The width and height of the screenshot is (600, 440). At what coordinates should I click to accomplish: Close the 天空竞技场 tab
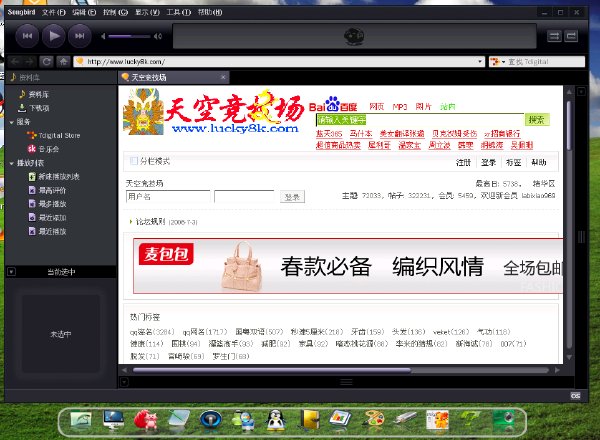[223, 77]
